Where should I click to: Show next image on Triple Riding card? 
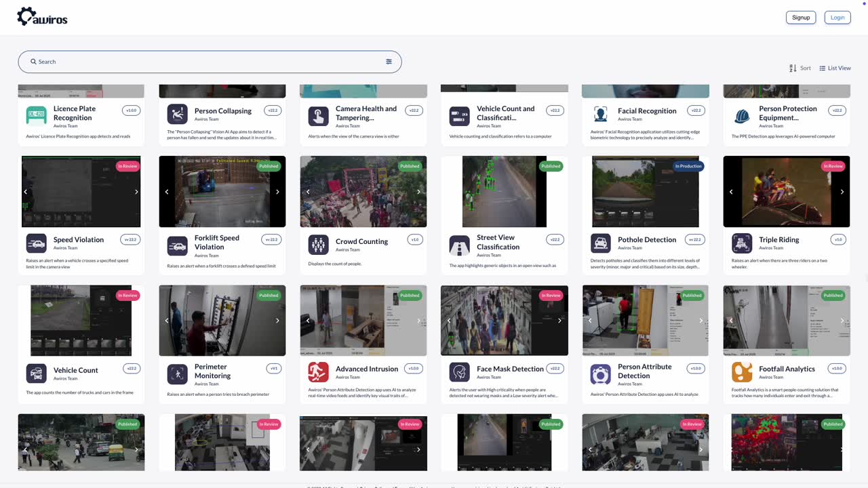click(842, 192)
